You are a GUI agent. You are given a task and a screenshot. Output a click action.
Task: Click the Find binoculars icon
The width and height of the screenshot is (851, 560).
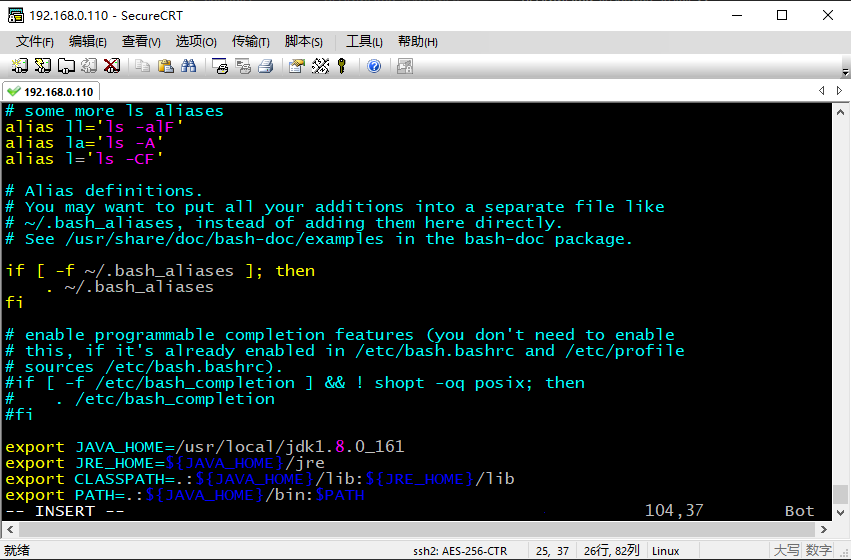click(x=188, y=66)
